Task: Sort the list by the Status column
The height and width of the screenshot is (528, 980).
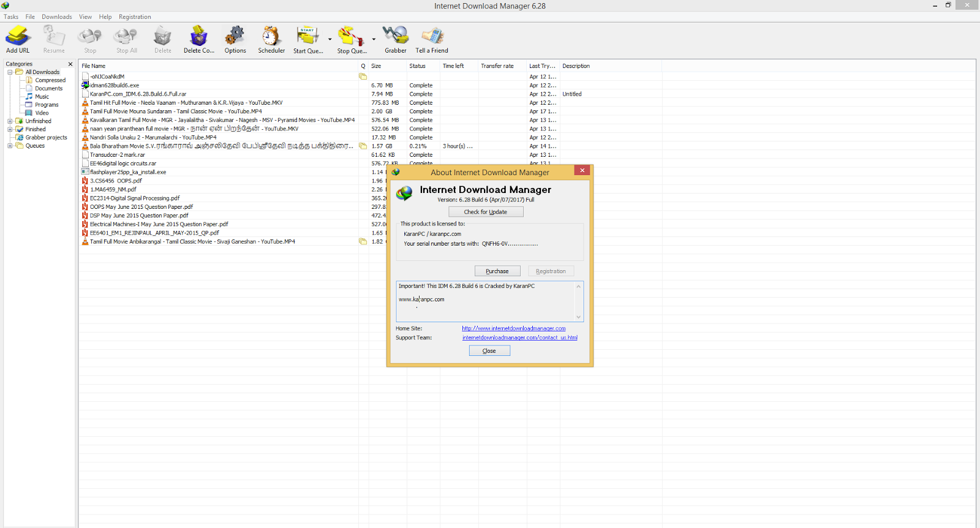Action: (423, 66)
